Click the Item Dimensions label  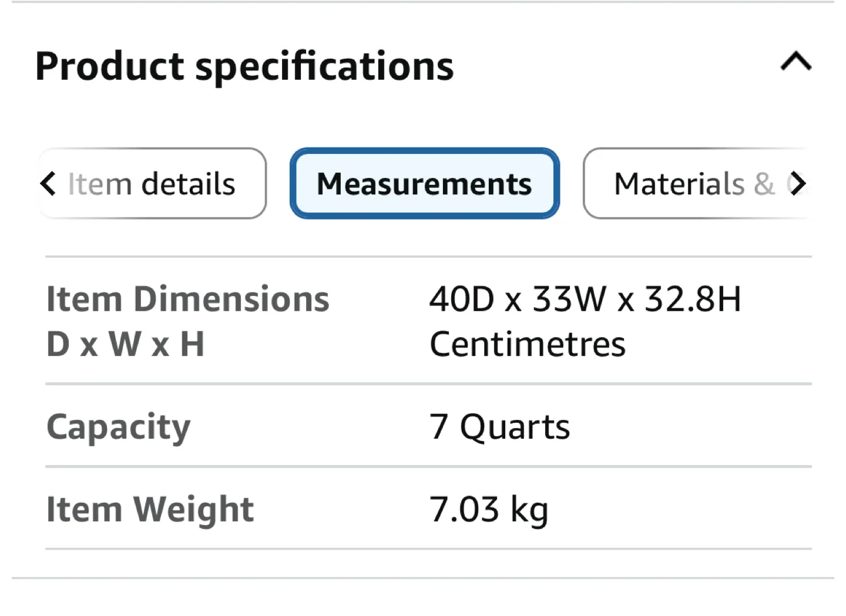[187, 299]
